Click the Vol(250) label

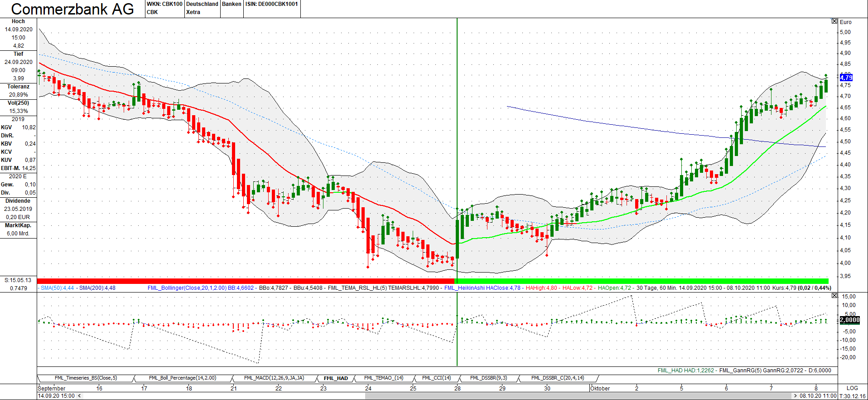pos(18,103)
